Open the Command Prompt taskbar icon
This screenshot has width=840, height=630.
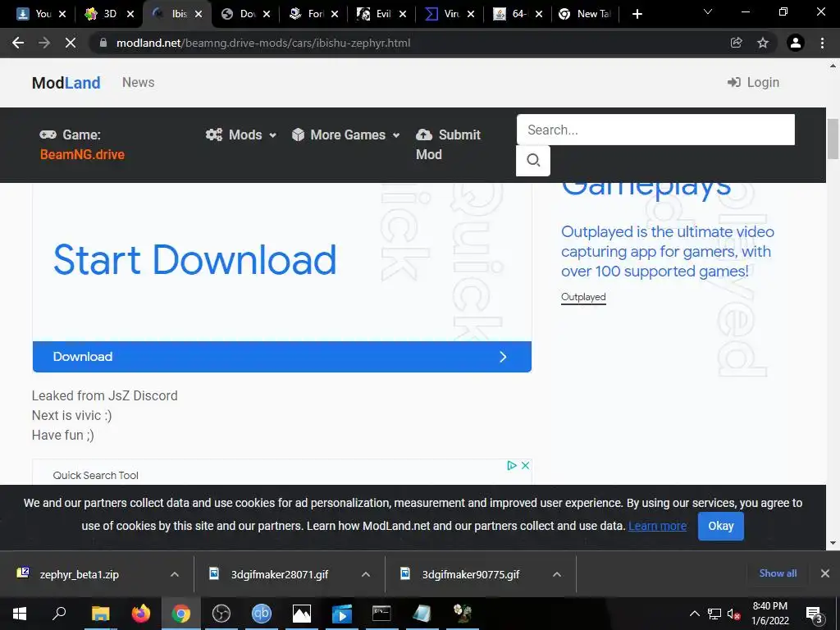(381, 614)
